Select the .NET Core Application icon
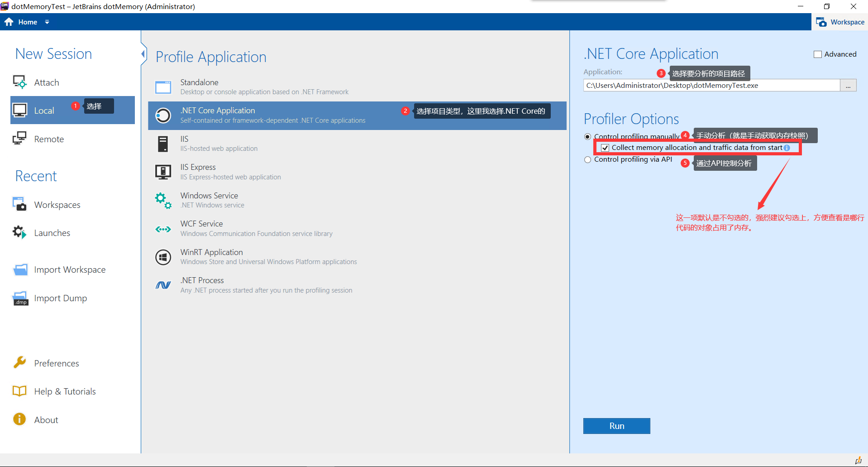This screenshot has width=868, height=467. [163, 116]
